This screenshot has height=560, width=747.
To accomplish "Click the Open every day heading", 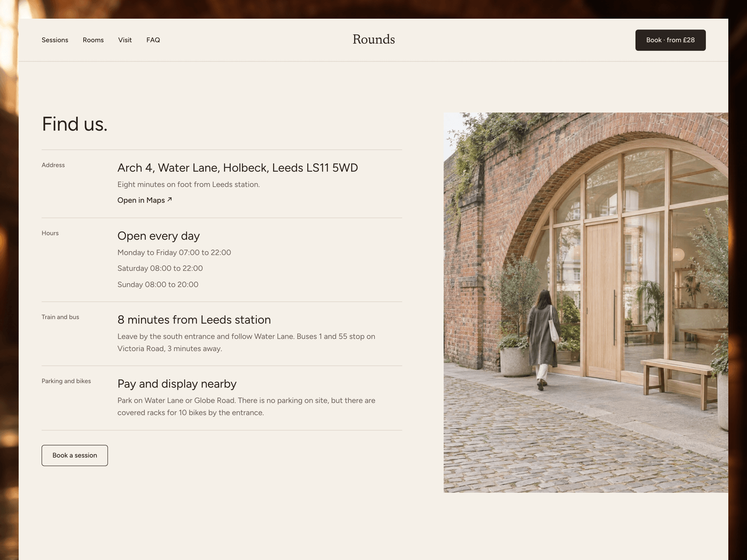I will click(159, 236).
